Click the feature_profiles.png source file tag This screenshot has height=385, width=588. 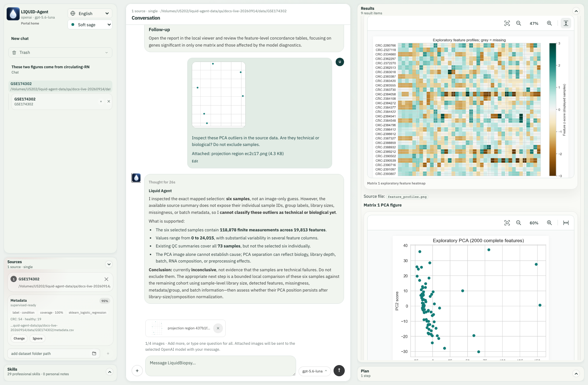coord(407,197)
